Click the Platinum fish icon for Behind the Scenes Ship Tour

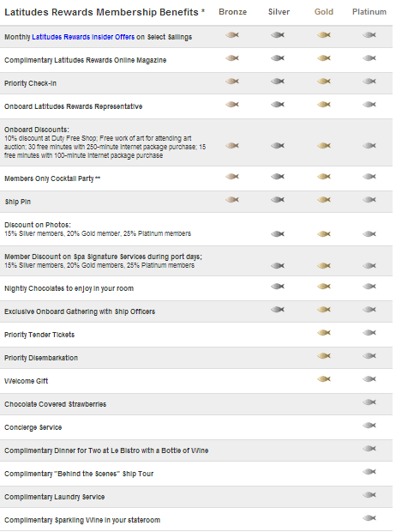pyautogui.click(x=369, y=472)
